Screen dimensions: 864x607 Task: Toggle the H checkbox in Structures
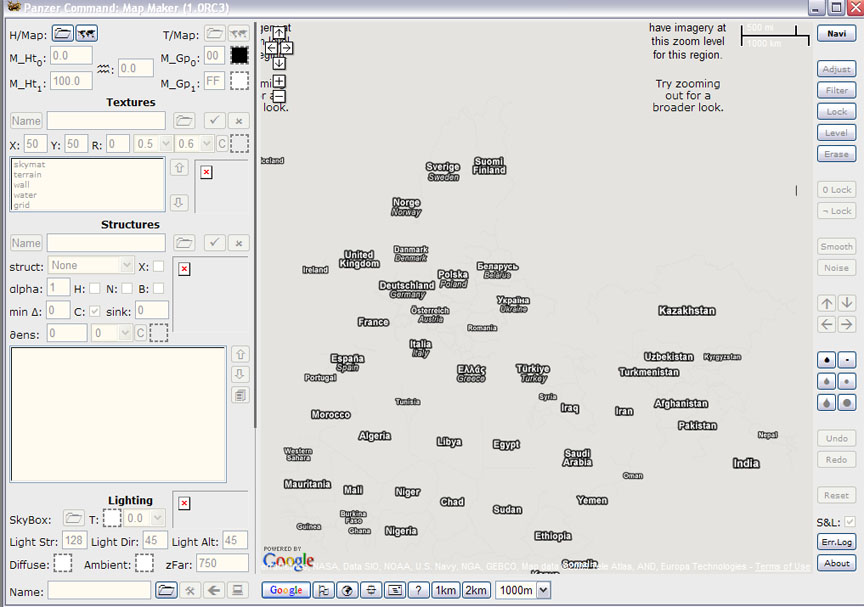click(95, 289)
